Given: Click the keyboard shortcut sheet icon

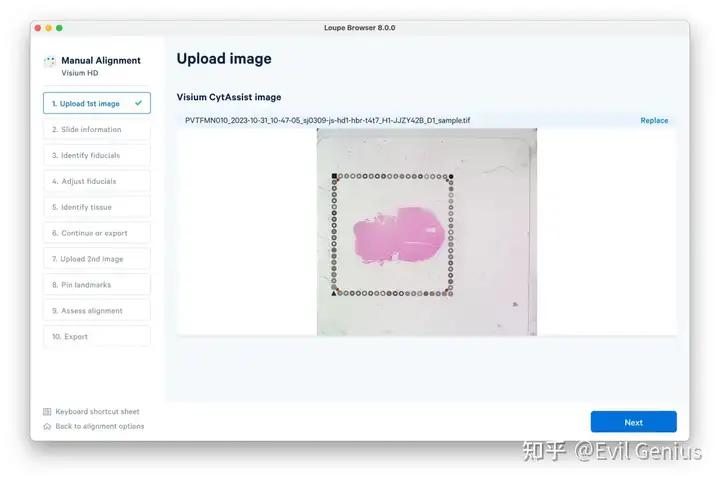Looking at the screenshot, I should point(47,412).
